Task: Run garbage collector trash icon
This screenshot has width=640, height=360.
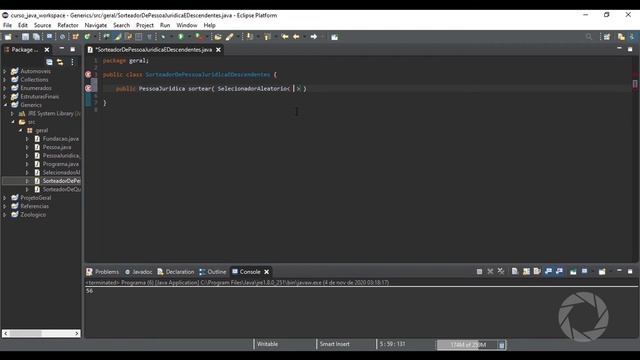Action: pos(502,345)
